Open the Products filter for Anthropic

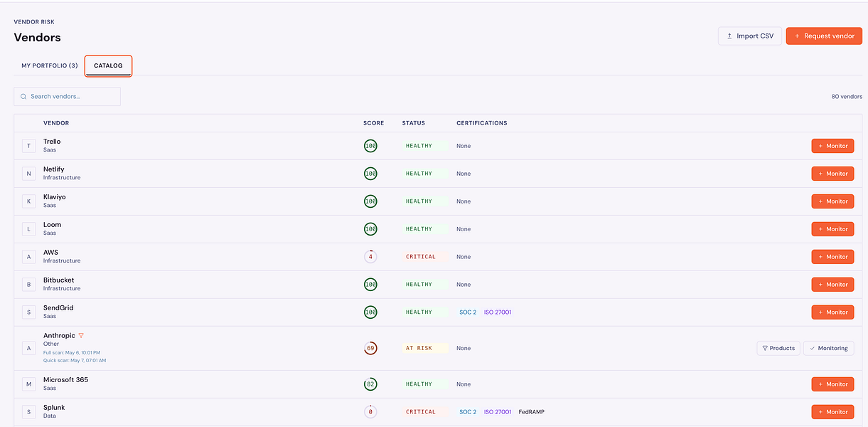(778, 349)
